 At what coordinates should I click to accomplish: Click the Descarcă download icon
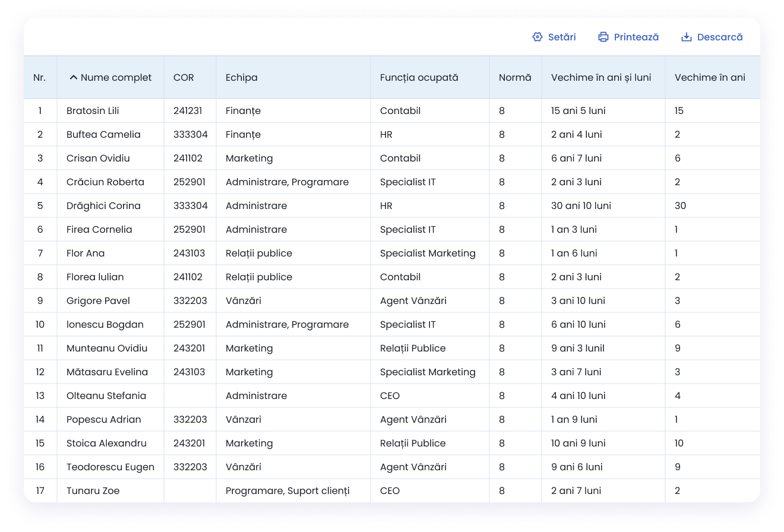point(687,37)
